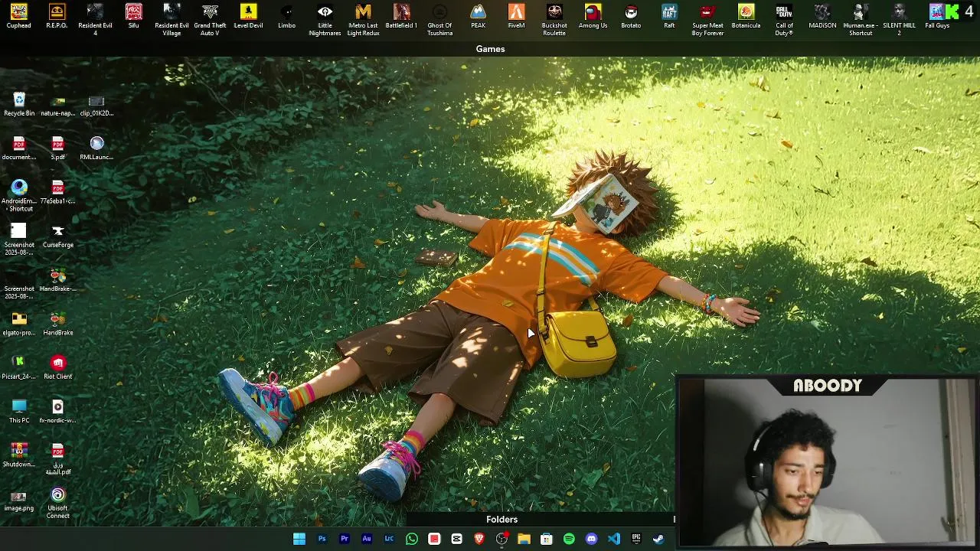The image size is (980, 551).
Task: Select the image.png desktop file
Action: [19, 500]
